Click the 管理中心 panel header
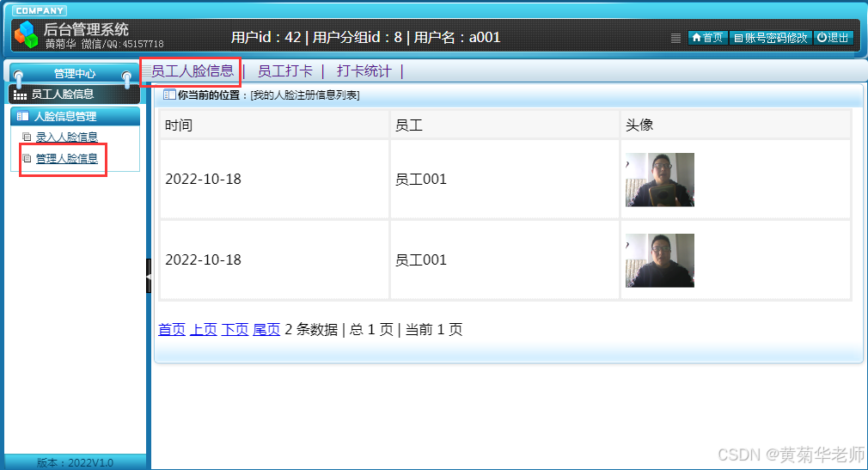This screenshot has width=868, height=470. (74, 74)
